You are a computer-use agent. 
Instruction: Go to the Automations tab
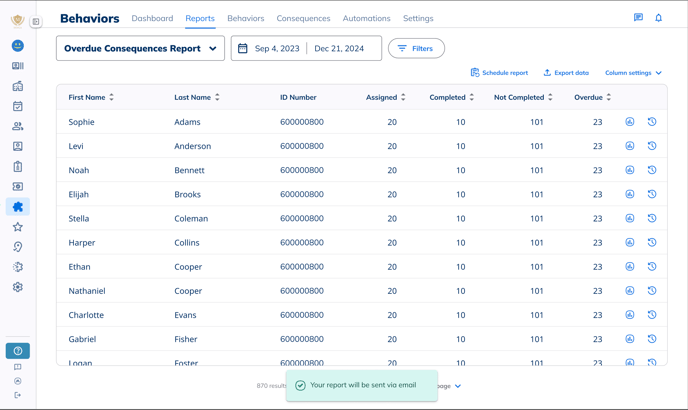pos(366,18)
